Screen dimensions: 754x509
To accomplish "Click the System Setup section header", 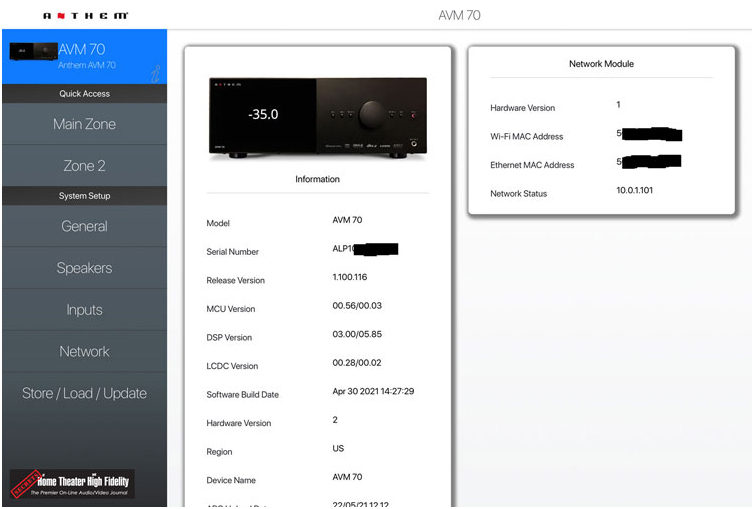I will tap(84, 196).
